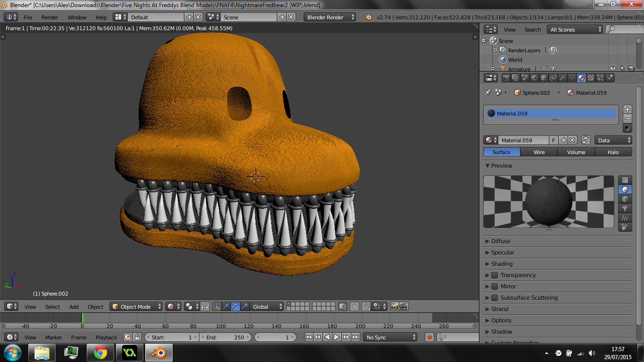Screen dimensions: 644x362
Task: Click the auto keyframe record button
Action: tap(429, 337)
